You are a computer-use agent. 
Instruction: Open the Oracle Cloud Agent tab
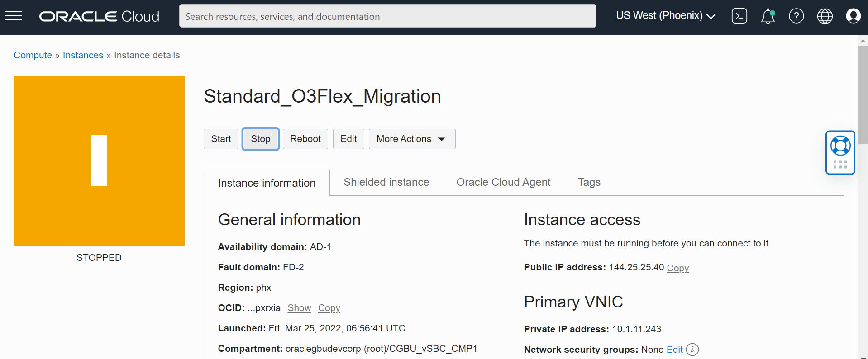pos(503,182)
